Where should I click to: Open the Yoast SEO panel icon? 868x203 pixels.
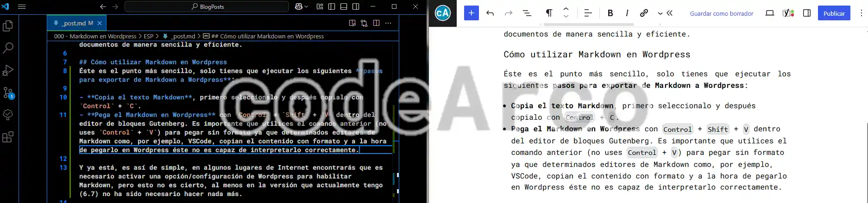click(788, 13)
